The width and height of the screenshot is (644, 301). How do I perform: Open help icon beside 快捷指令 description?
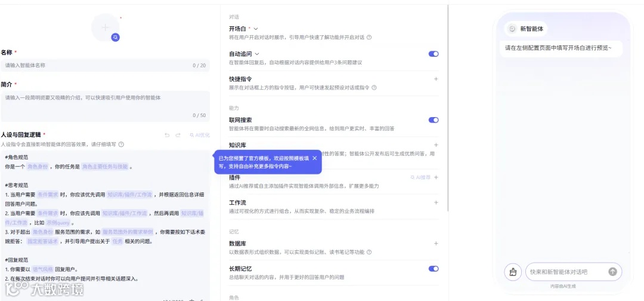374,88
